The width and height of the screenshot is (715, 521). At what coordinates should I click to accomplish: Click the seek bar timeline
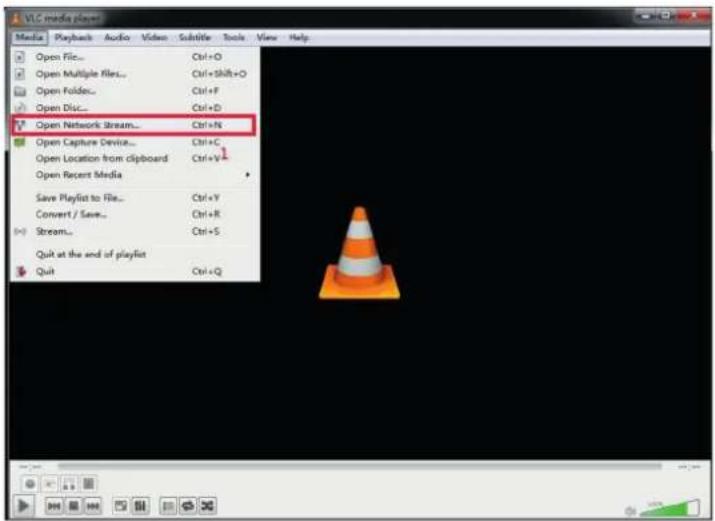tap(359, 466)
